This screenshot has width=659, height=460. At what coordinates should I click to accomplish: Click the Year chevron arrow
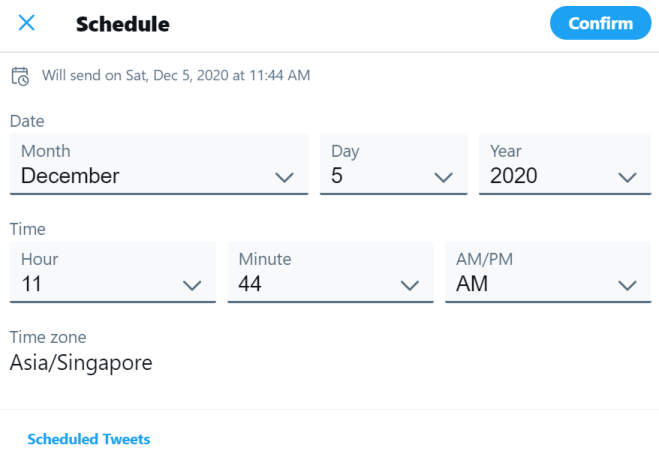coord(627,177)
